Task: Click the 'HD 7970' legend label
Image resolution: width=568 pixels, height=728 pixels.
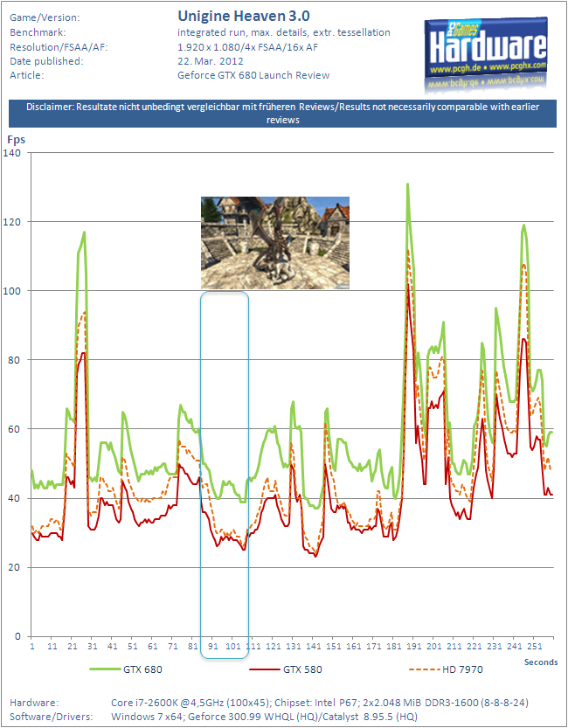Action: 462,669
